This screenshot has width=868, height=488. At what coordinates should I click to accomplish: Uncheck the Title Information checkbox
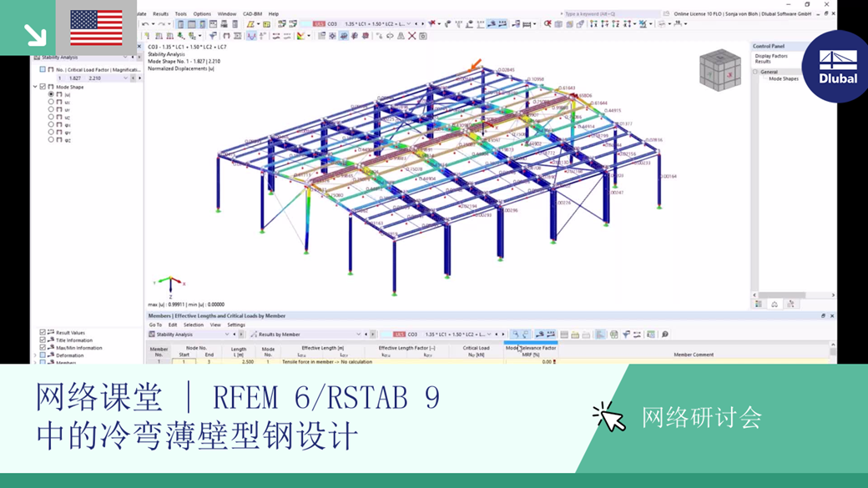click(x=43, y=340)
